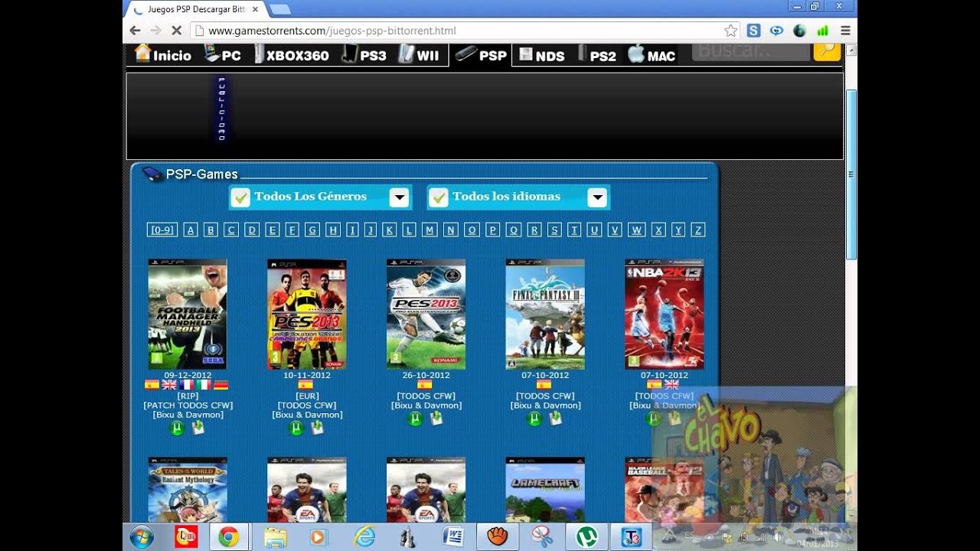This screenshot has height=551, width=980.
Task: Open Windows Explorer folder in the taskbar
Action: click(x=275, y=537)
